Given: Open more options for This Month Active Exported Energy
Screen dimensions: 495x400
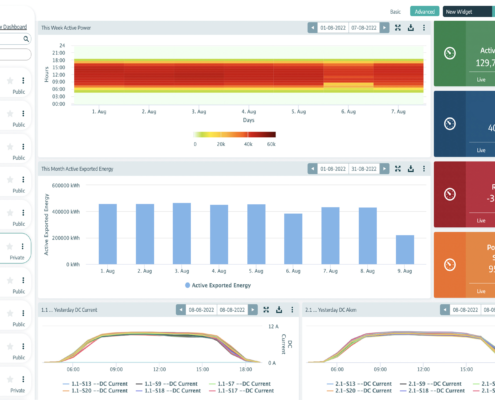Looking at the screenshot, I should click(424, 169).
